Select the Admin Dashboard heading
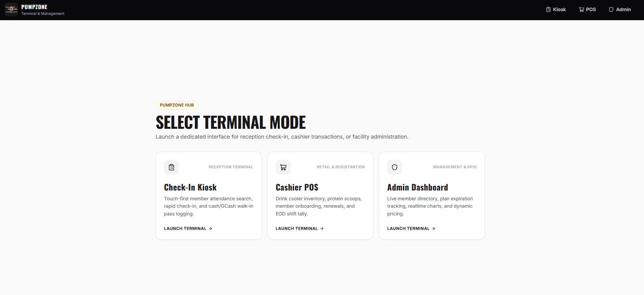644x295 pixels. [418, 187]
